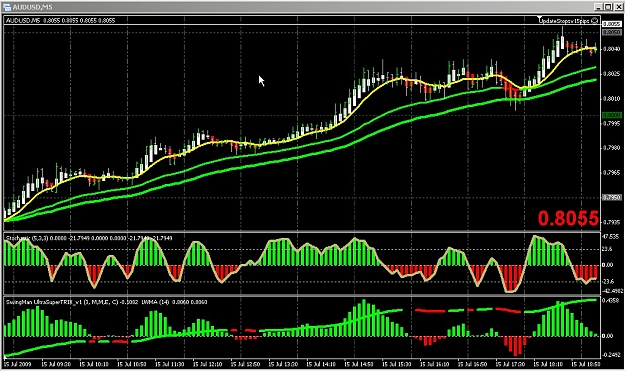Click the 15 Jul 18:10 time axis label
Viewport: 625px width, 371px height.
click(548, 364)
